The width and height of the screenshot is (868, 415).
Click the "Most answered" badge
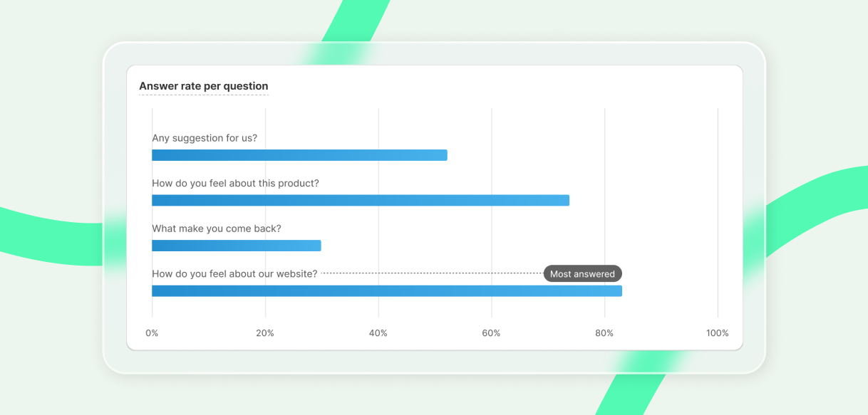(x=582, y=274)
